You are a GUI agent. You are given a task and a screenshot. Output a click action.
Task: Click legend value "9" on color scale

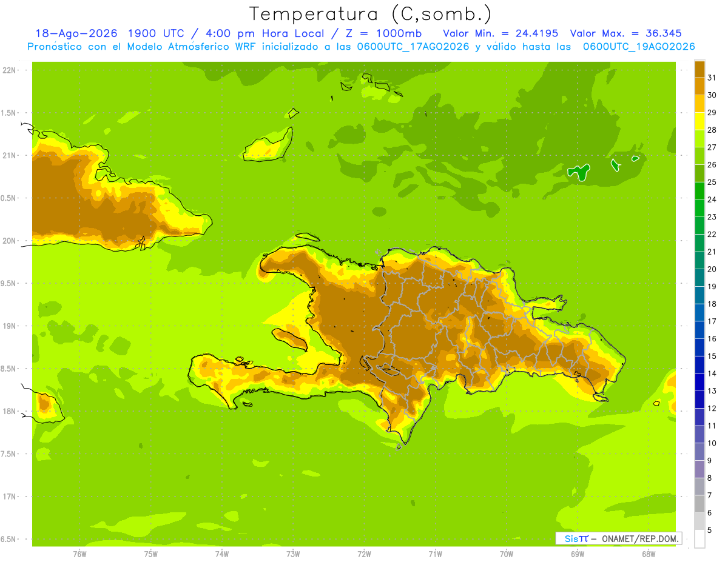710,460
